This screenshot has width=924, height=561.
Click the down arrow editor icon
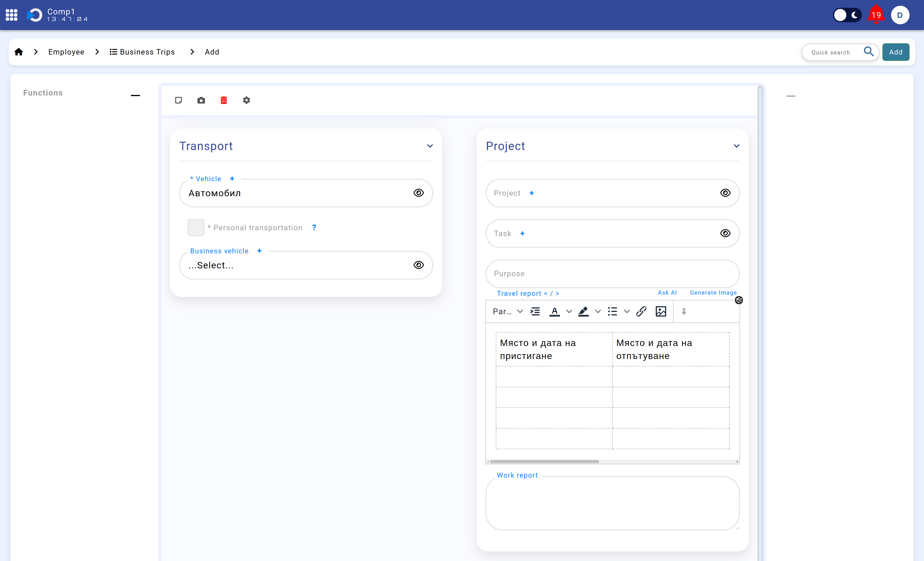click(x=684, y=311)
